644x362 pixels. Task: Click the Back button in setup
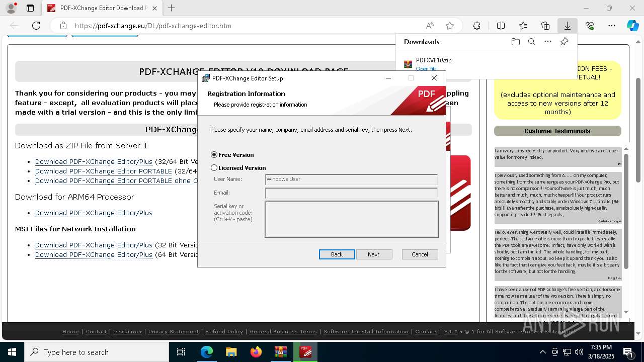point(337,254)
